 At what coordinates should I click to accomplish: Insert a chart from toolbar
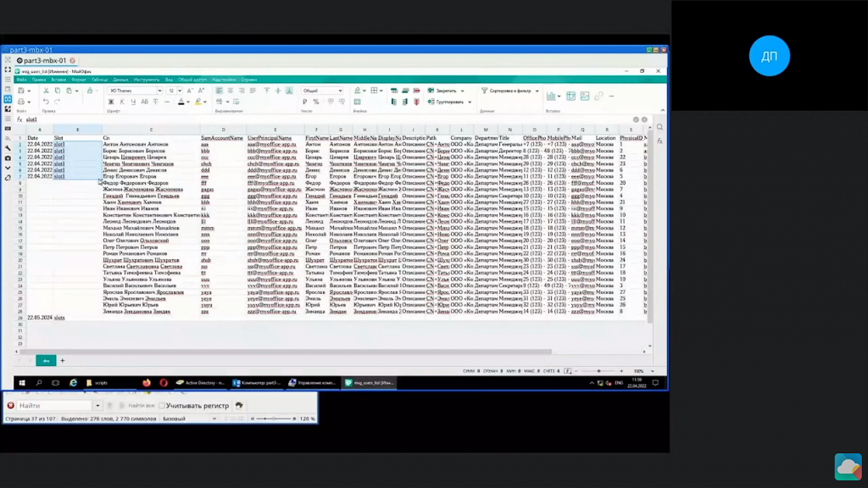click(x=551, y=97)
